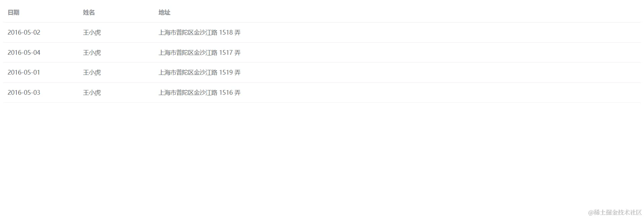Click 王小虎 in the 2016-05-03 row

(92, 93)
